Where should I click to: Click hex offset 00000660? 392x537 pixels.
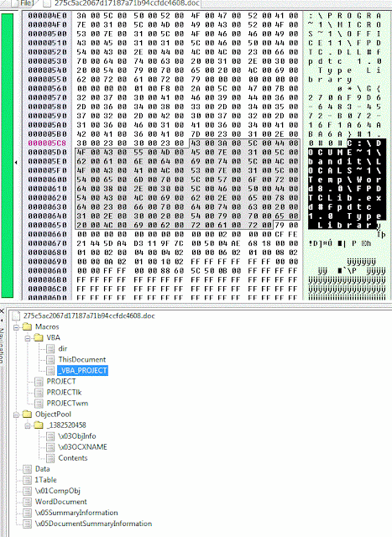point(47,234)
